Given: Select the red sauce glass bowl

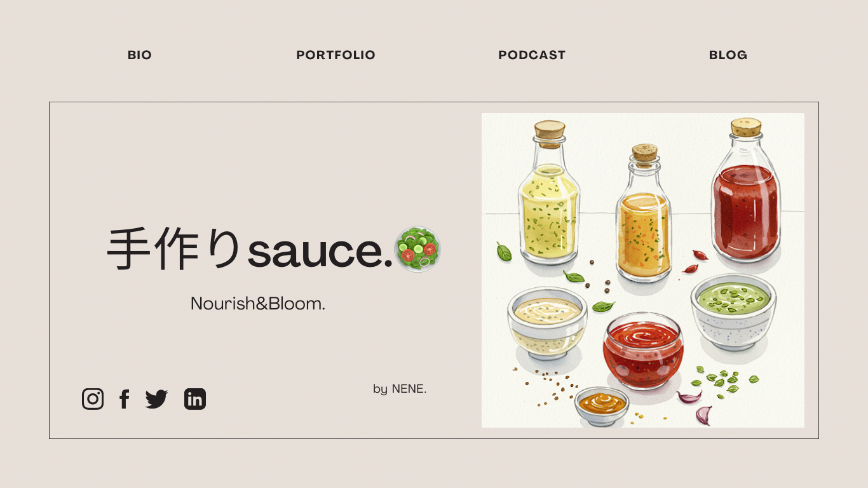Looking at the screenshot, I should tap(643, 350).
